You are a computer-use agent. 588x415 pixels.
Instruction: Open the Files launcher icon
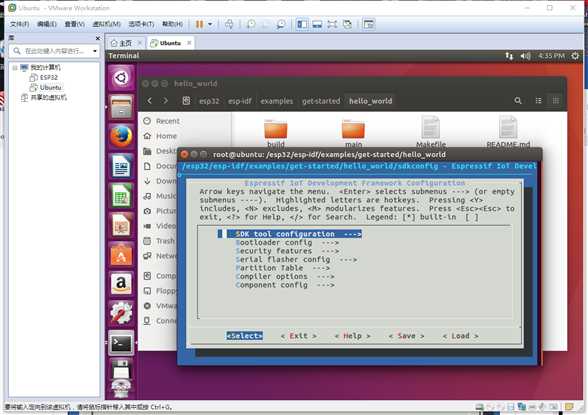coord(121,107)
